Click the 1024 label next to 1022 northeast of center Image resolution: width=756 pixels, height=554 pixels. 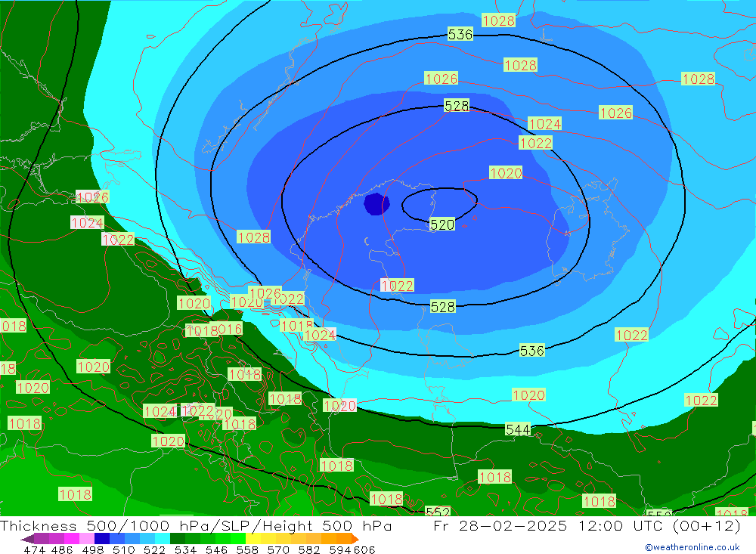[x=544, y=124]
